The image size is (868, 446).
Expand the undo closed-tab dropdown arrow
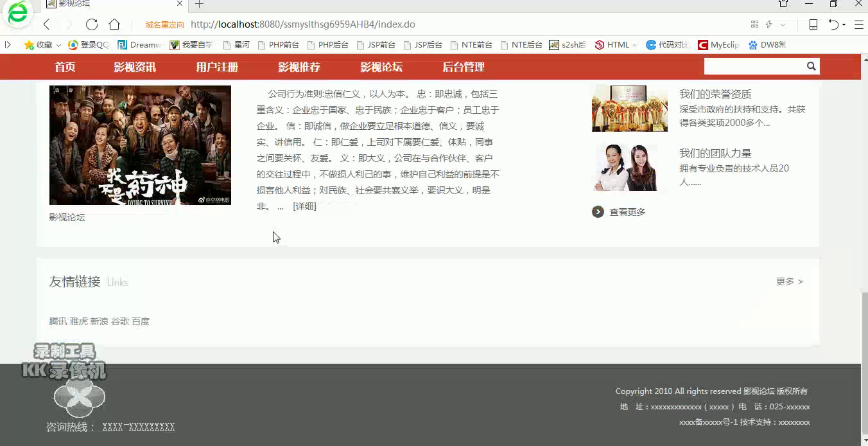point(844,25)
